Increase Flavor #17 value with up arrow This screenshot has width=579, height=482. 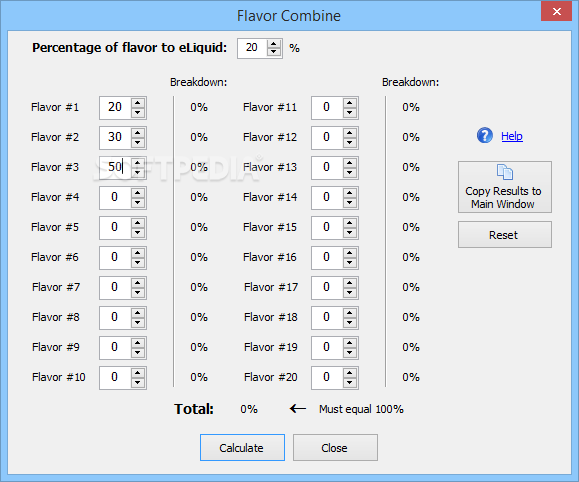[x=350, y=283]
